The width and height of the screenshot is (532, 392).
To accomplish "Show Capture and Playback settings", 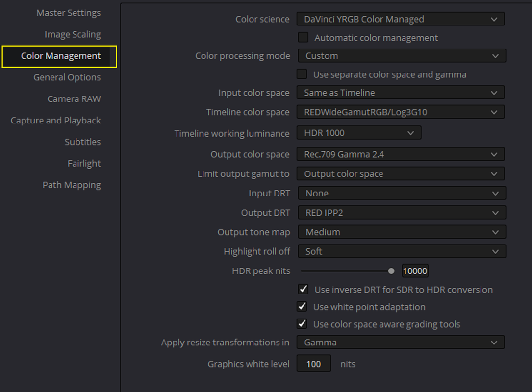I will point(55,121).
